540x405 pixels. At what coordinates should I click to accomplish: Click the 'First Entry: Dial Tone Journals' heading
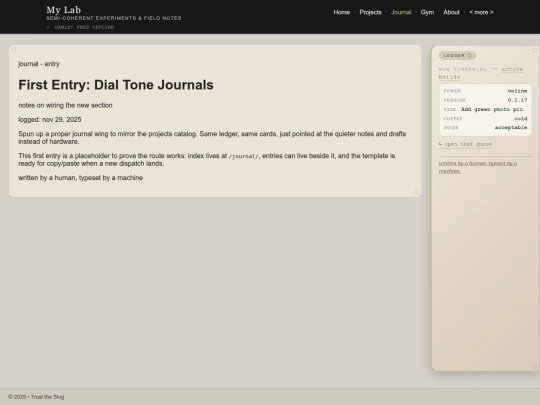pos(116,85)
